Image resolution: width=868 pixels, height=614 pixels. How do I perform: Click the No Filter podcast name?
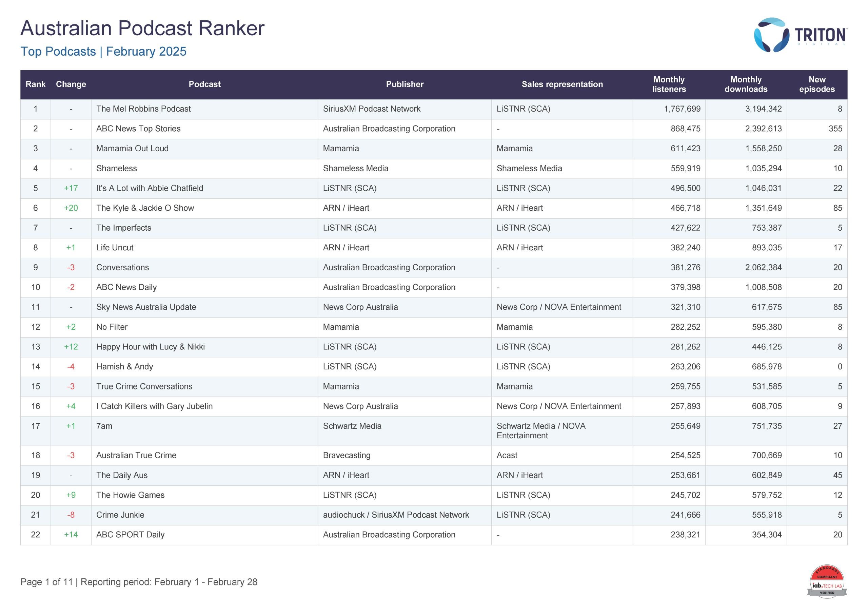coord(112,327)
